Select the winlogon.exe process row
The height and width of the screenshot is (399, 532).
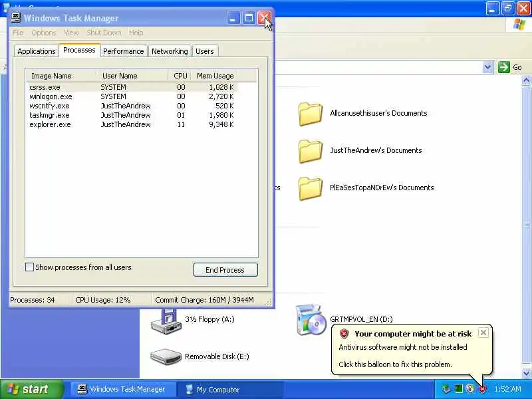coord(132,96)
